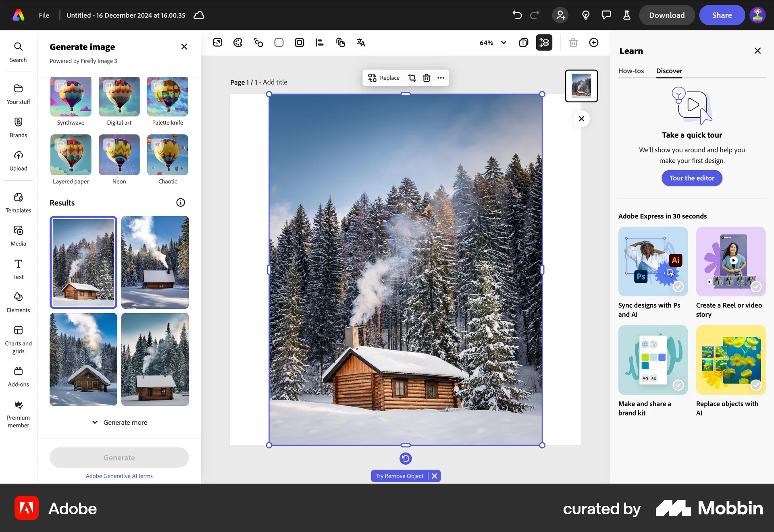Expand the zoom level dropdown at 64%
This screenshot has height=532, width=774.
[493, 42]
